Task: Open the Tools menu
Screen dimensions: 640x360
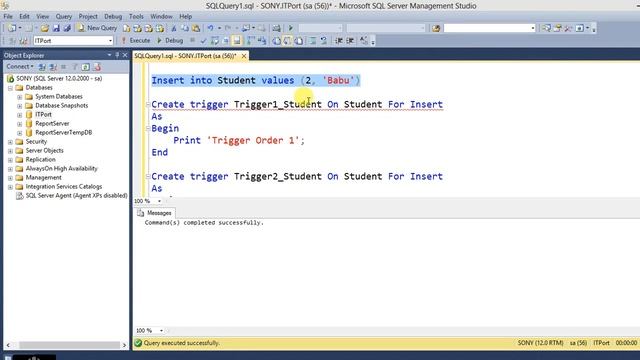Action: (136, 16)
